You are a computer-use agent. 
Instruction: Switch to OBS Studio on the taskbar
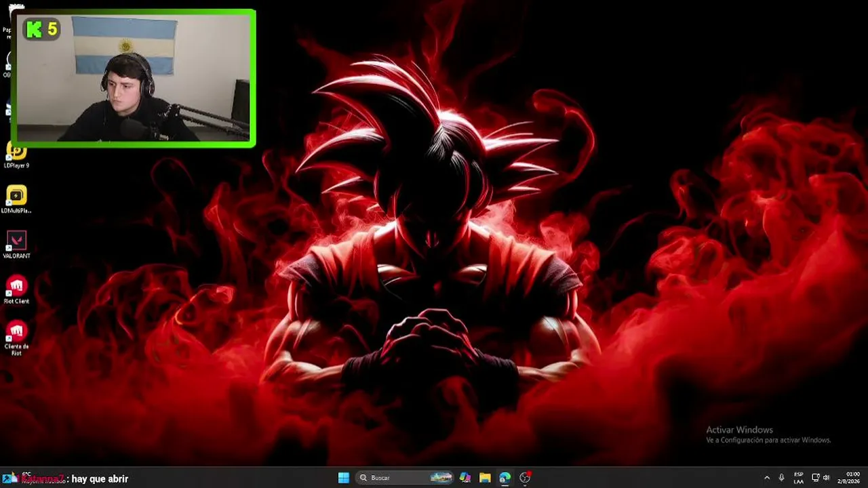pos(525,478)
